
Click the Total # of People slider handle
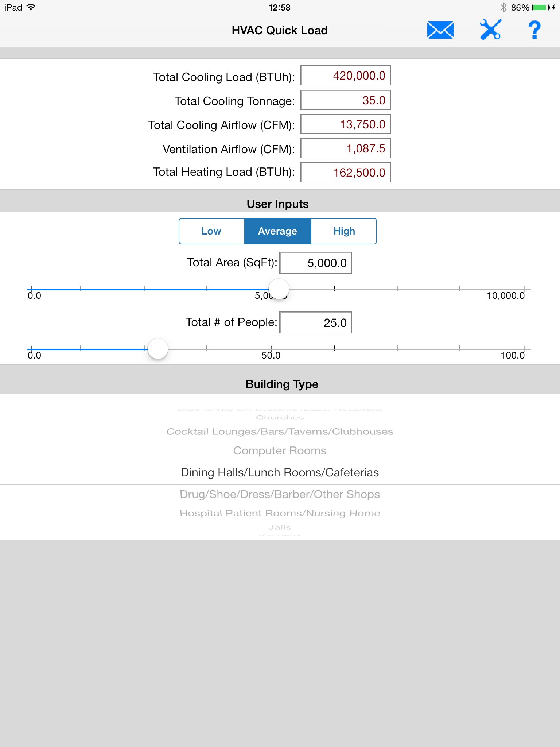coord(158,349)
